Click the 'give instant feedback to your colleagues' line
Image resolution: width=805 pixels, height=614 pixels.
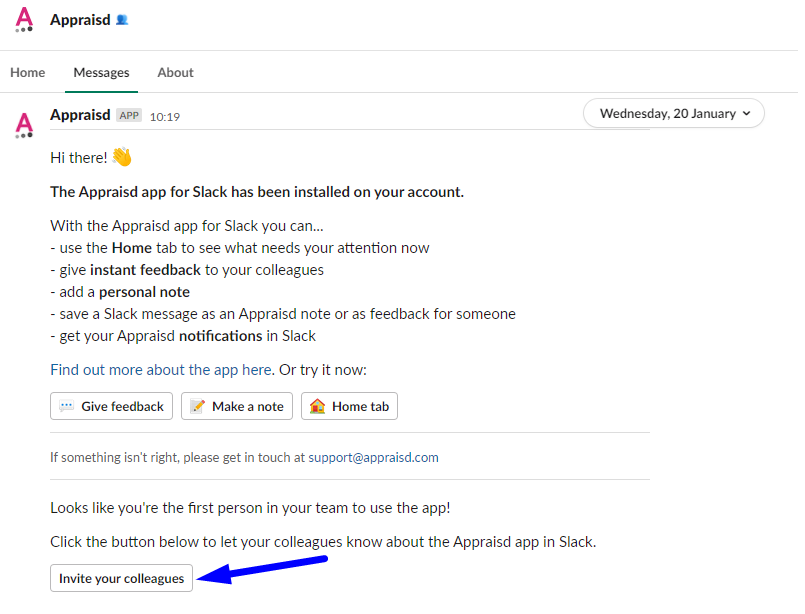point(187,270)
